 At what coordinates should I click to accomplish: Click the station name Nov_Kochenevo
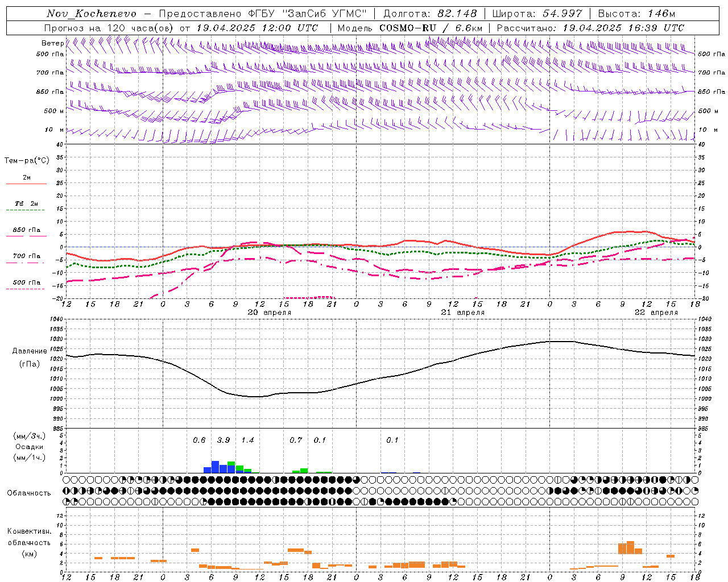pyautogui.click(x=92, y=14)
